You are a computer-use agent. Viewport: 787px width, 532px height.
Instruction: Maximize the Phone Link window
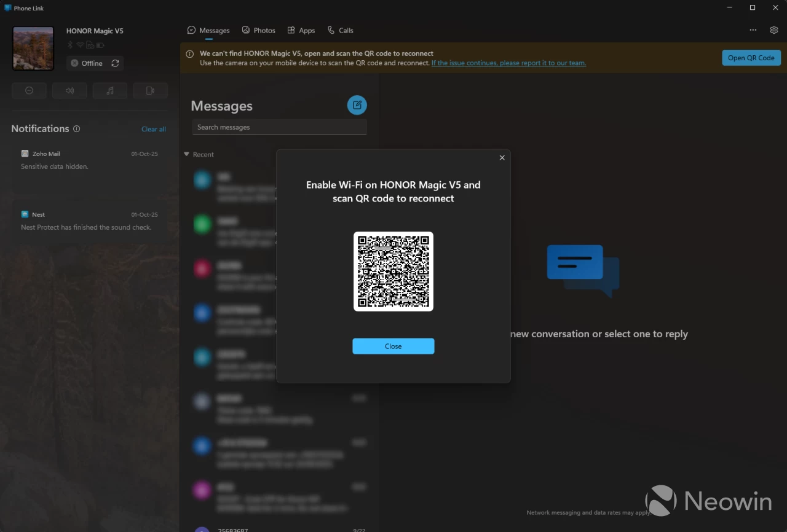pyautogui.click(x=753, y=8)
